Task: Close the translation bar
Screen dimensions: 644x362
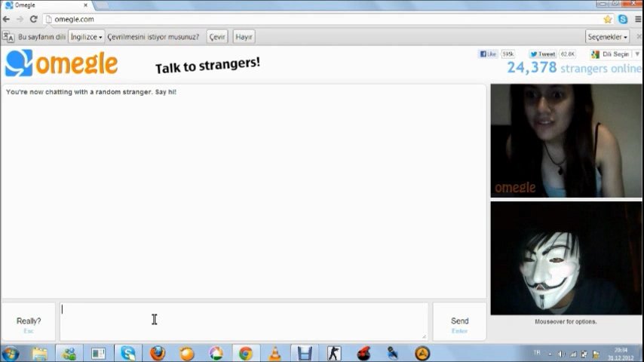Action: click(639, 36)
